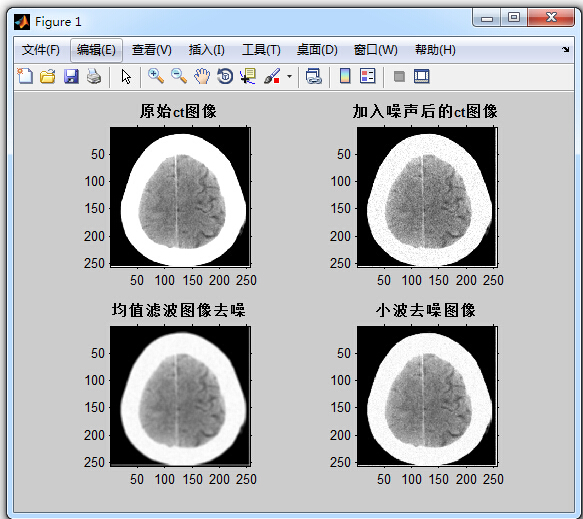The height and width of the screenshot is (519, 583).
Task: Activate the Zoom Out magnifier tool
Action: 179,76
